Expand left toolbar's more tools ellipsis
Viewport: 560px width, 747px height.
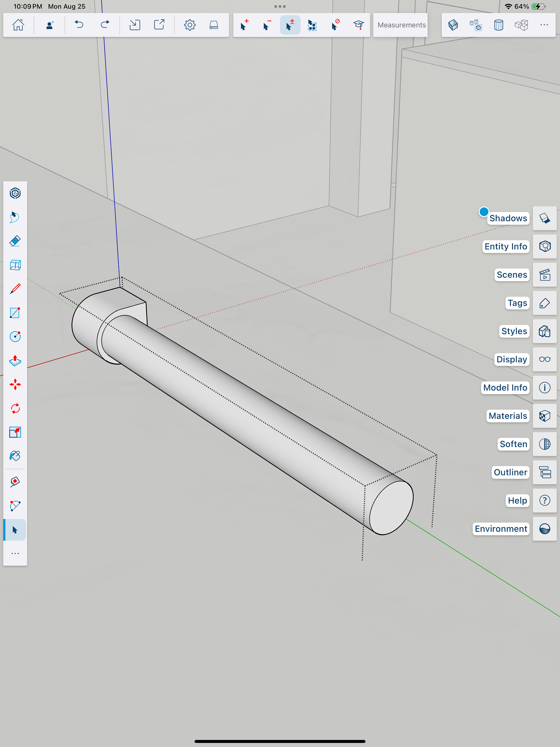pyautogui.click(x=15, y=554)
